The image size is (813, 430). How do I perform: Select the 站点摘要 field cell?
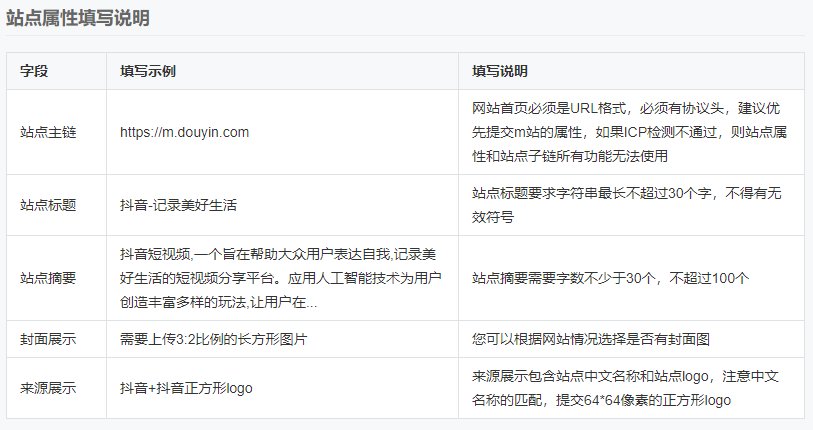pos(48,278)
